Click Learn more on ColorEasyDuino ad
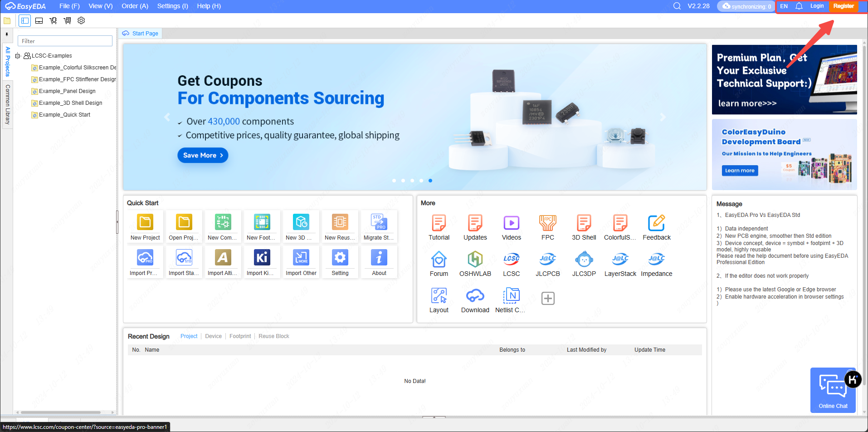 point(740,171)
